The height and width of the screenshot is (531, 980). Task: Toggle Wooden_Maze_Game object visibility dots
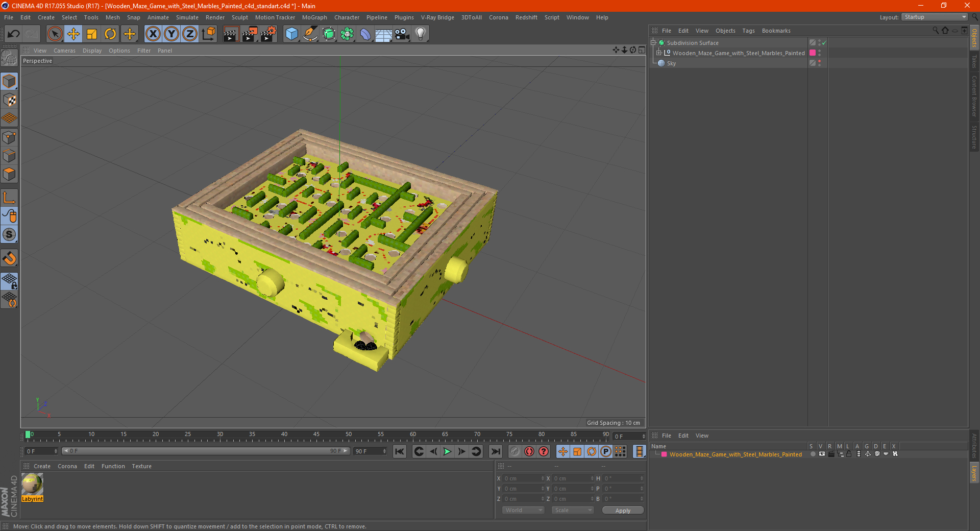pos(819,53)
